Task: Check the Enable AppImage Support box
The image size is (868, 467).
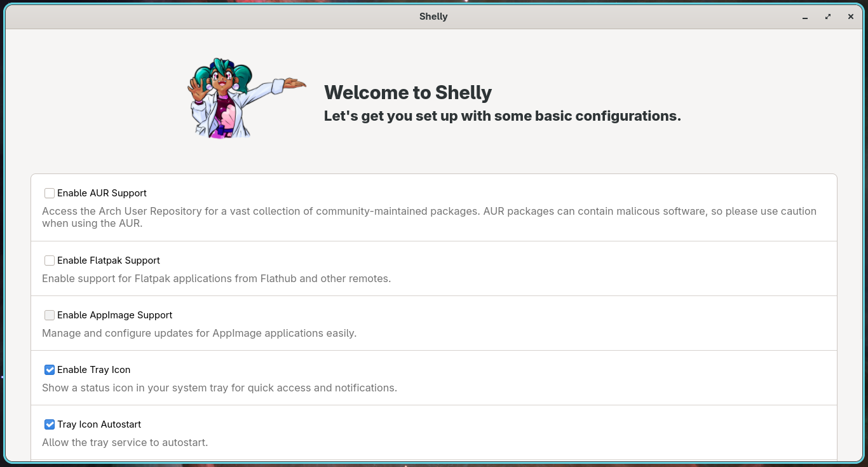Action: [x=50, y=315]
